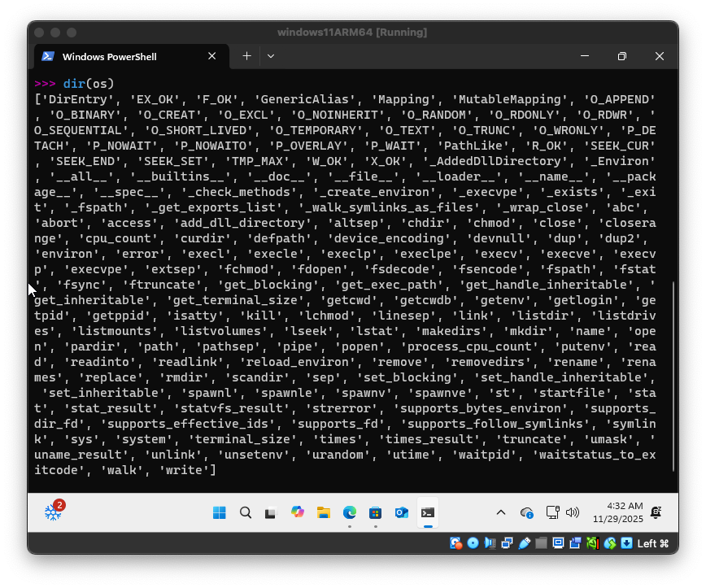Close the Windows PowerShell tab

[212, 56]
